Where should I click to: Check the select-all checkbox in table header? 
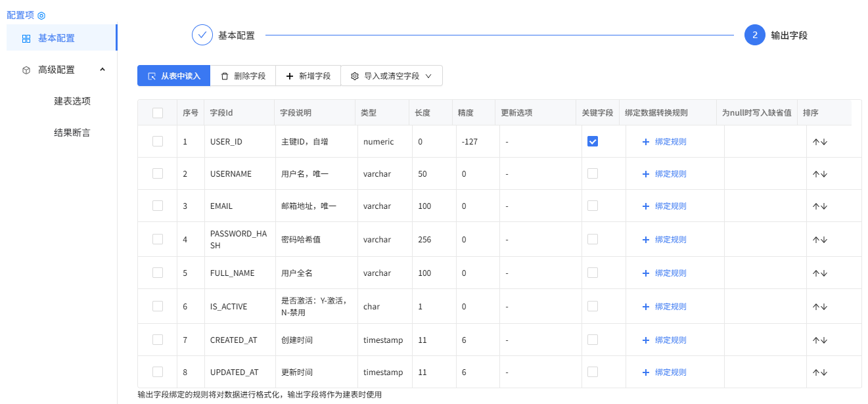[156, 112]
